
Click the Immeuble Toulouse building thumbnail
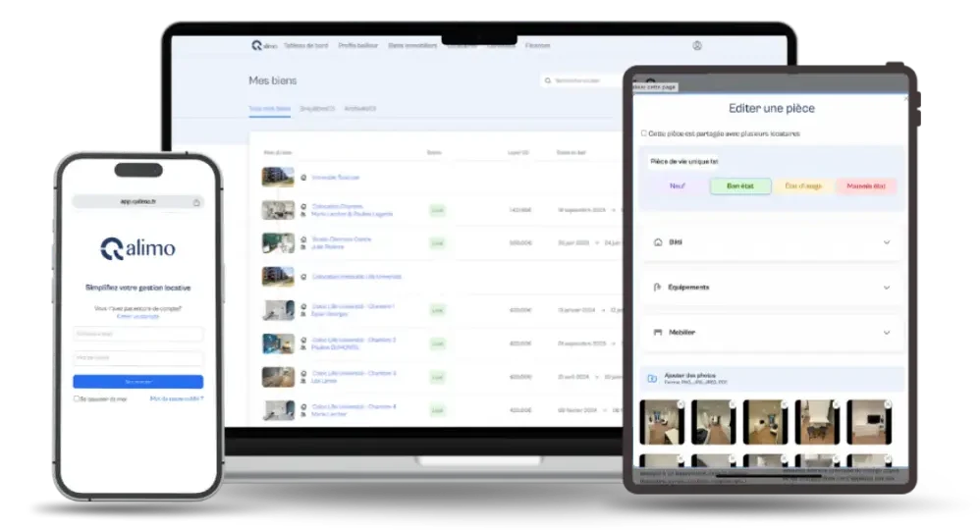(x=278, y=177)
